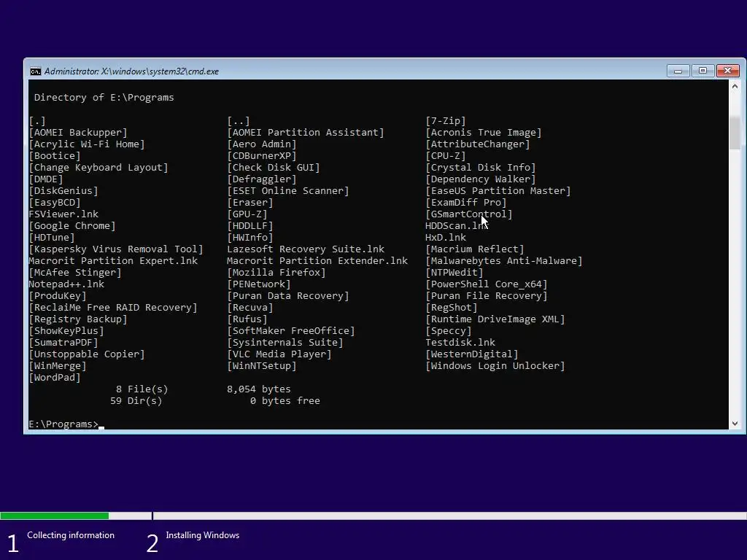
Task: Click the [CDBurnerXP] entry
Action: point(262,156)
